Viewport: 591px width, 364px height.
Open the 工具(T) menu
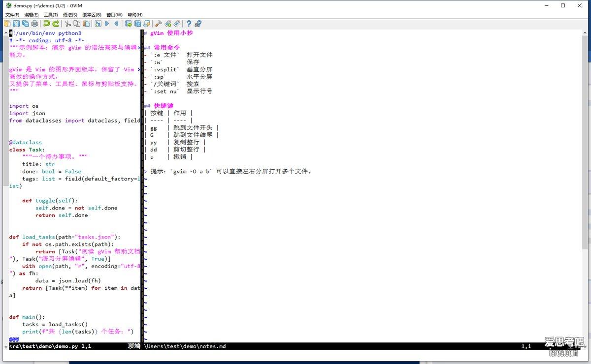click(x=51, y=15)
